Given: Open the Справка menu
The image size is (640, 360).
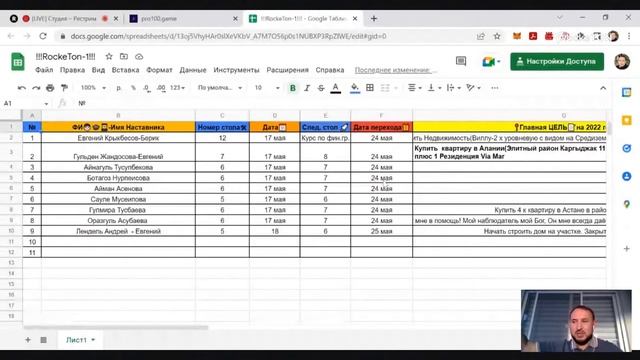Looking at the screenshot, I should coord(330,70).
